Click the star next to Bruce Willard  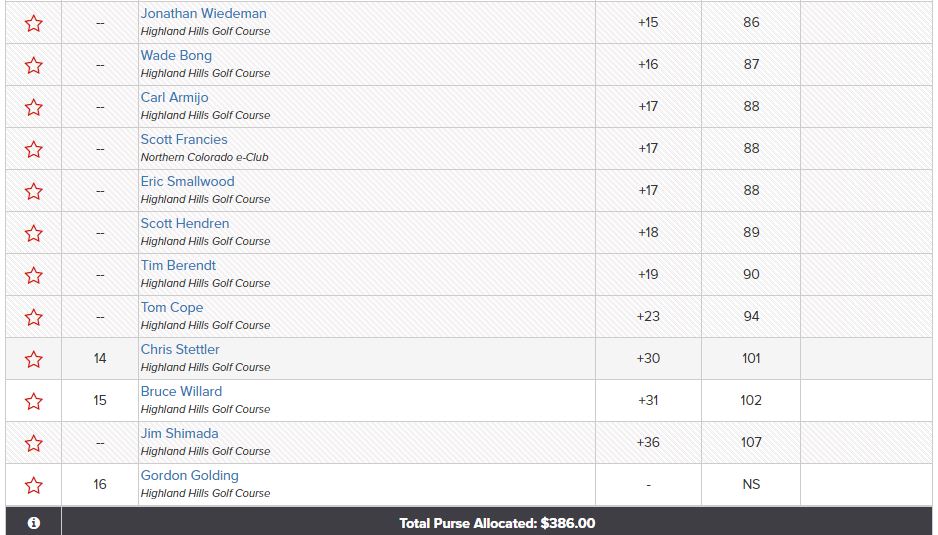click(x=34, y=401)
